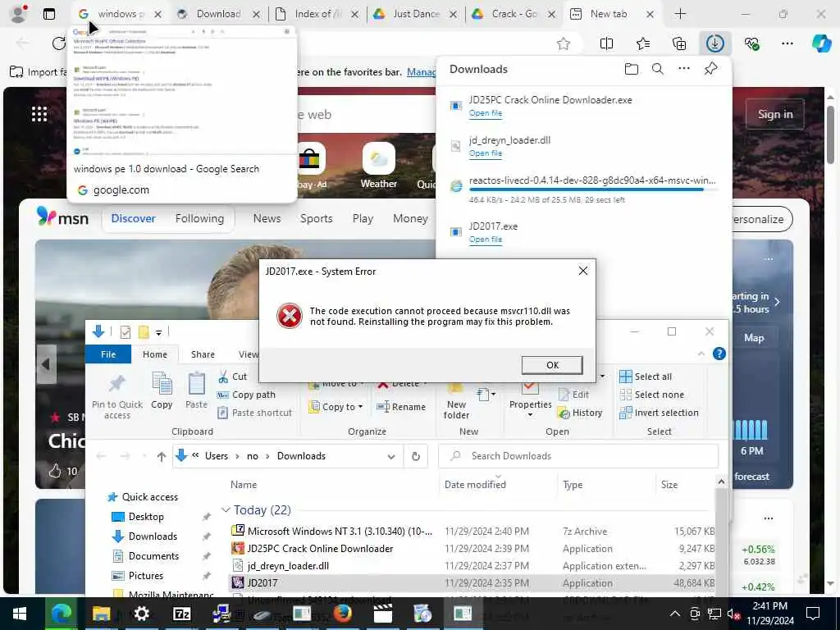840x630 pixels.
Task: Select JD25PC Crack Online Downloader file row
Action: click(472, 549)
